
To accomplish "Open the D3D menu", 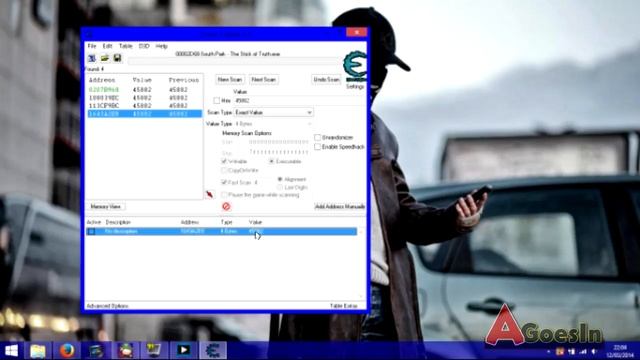I will [144, 46].
